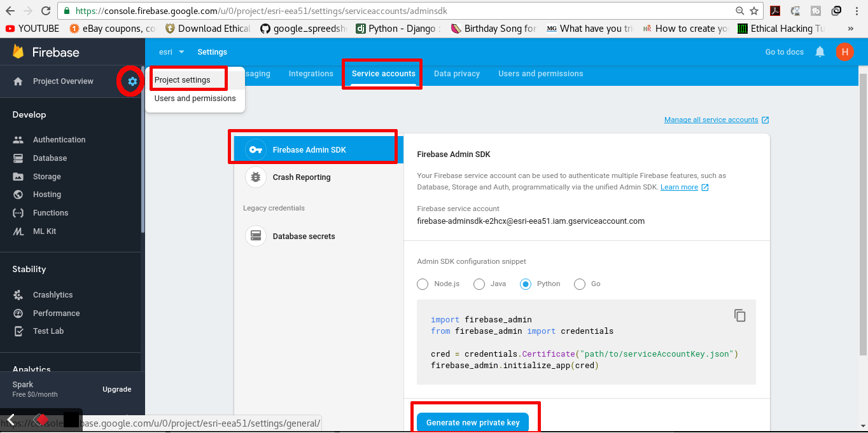Click the Test Lab checklist icon
Screen dimensions: 868x433
(18, 331)
